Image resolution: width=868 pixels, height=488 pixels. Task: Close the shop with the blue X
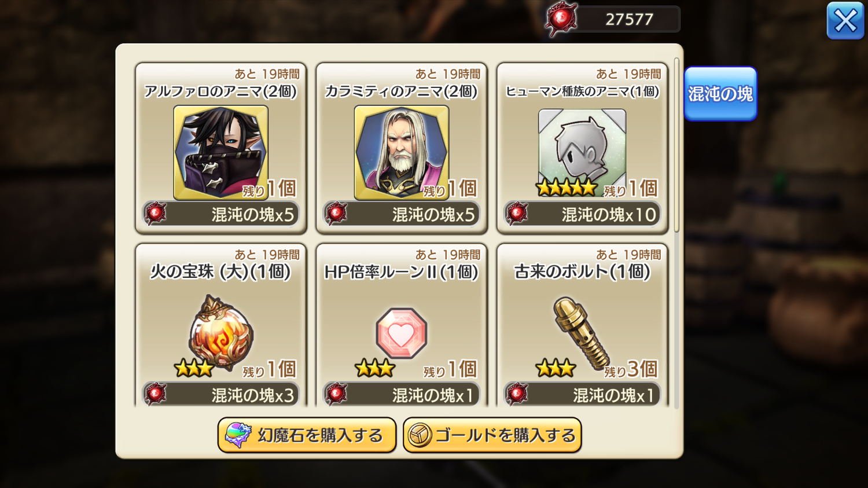pos(845,21)
